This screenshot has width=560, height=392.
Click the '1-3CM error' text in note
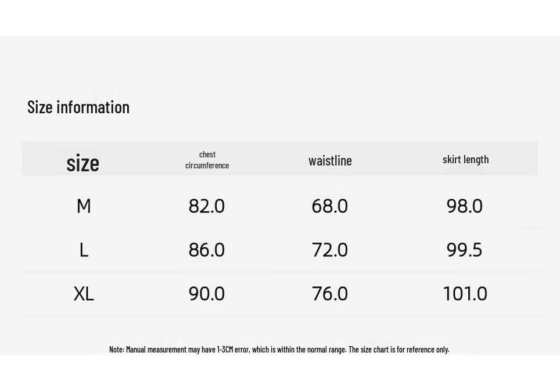pyautogui.click(x=233, y=349)
